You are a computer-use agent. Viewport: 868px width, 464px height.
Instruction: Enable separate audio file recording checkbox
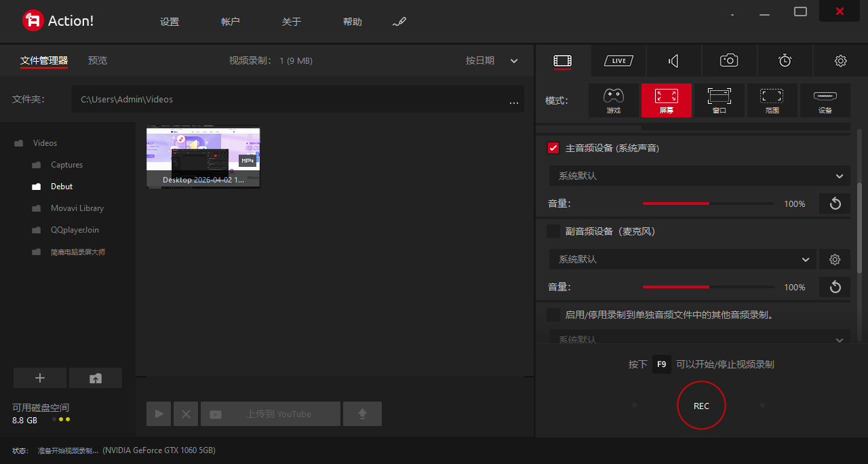coord(553,315)
